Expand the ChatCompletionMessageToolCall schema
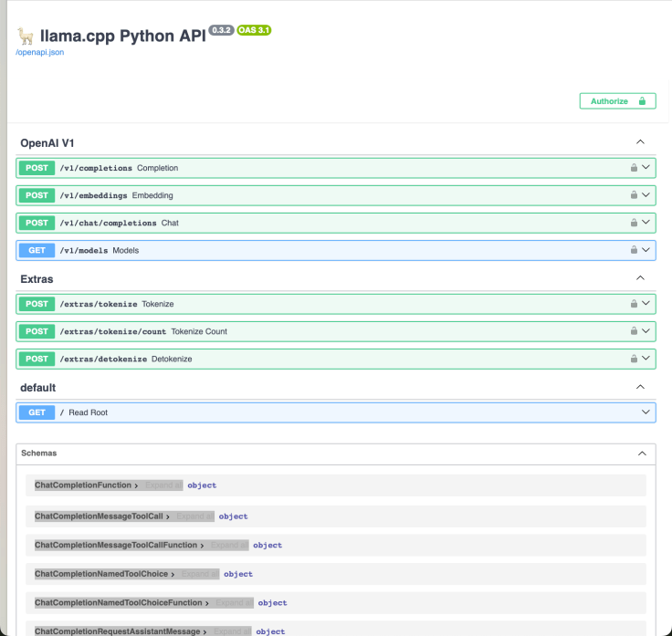672x636 pixels. 102,516
